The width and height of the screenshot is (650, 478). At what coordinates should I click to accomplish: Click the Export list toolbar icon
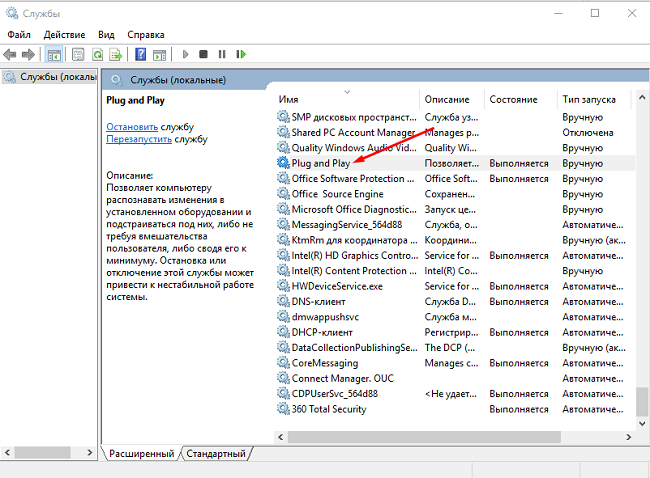pyautogui.click(x=116, y=54)
